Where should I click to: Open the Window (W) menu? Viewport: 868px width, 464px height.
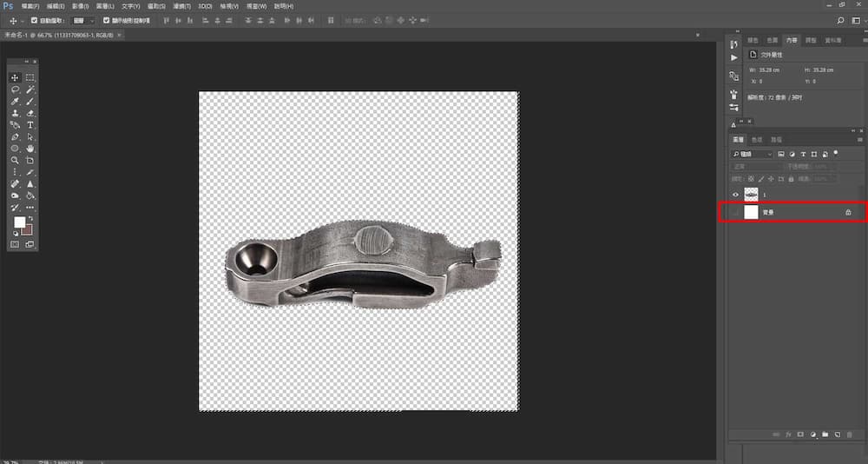coord(256,6)
